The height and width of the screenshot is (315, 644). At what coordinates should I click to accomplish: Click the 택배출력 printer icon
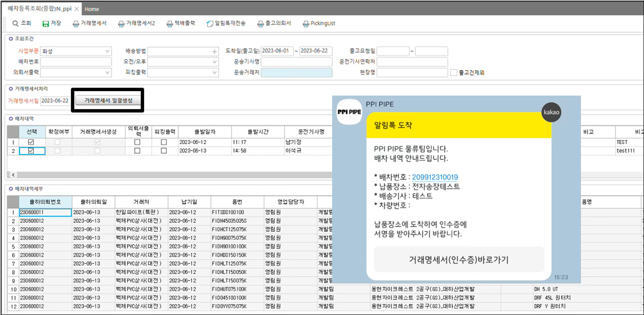coord(169,24)
